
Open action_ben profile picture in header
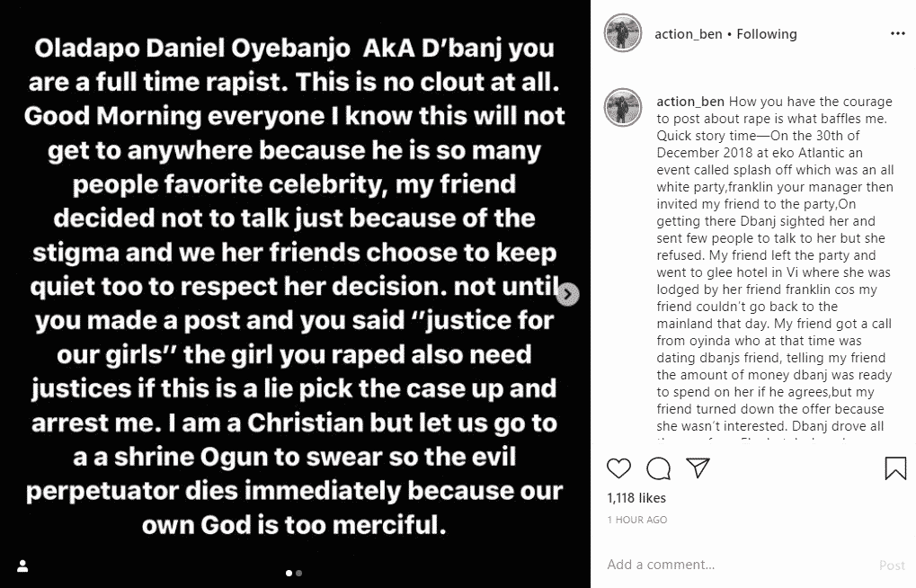(620, 34)
